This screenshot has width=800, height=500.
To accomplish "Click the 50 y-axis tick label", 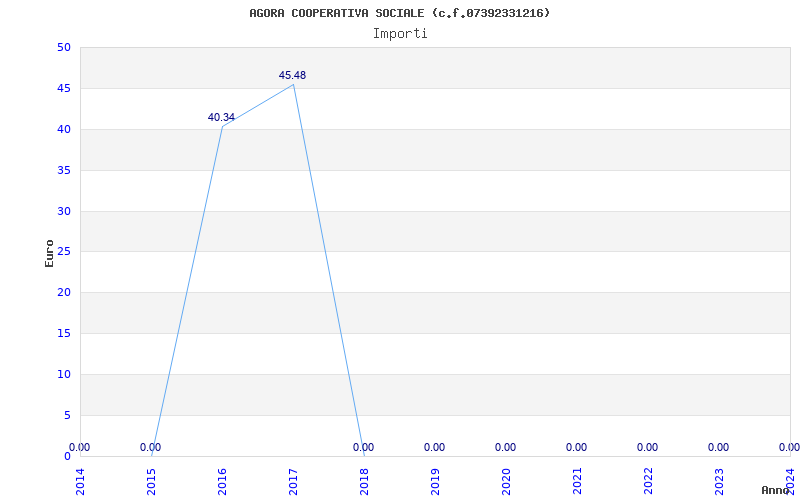I will pos(64,48).
